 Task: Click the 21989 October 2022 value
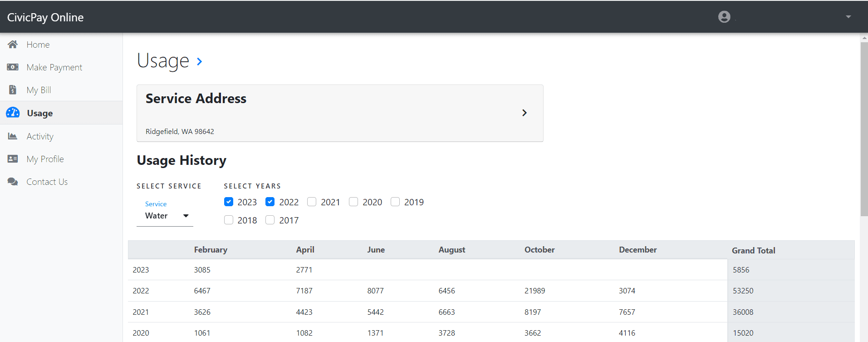(535, 291)
